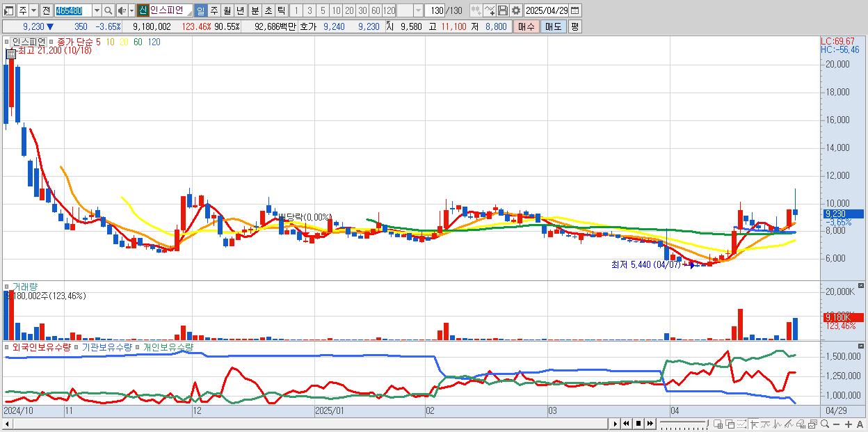Select the 일 (daily) period toggle
Viewport: 868px width, 432px height.
pos(200,10)
